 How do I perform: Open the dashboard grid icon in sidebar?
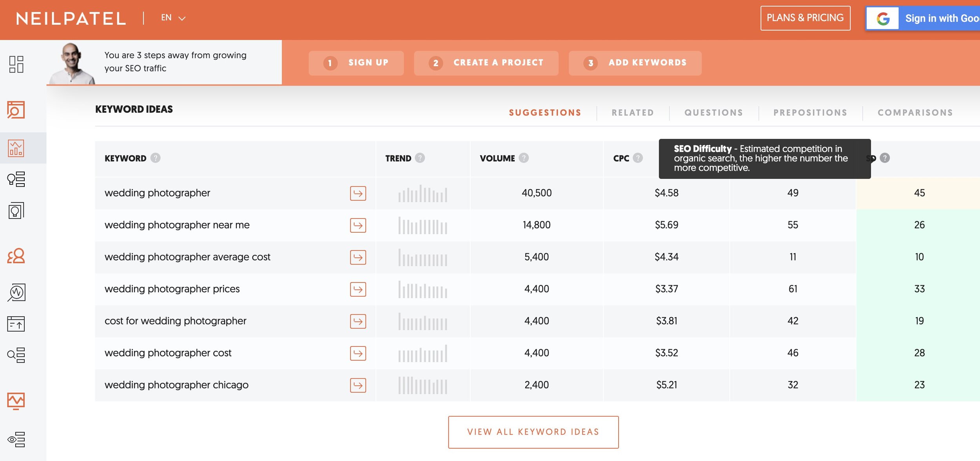coord(16,64)
